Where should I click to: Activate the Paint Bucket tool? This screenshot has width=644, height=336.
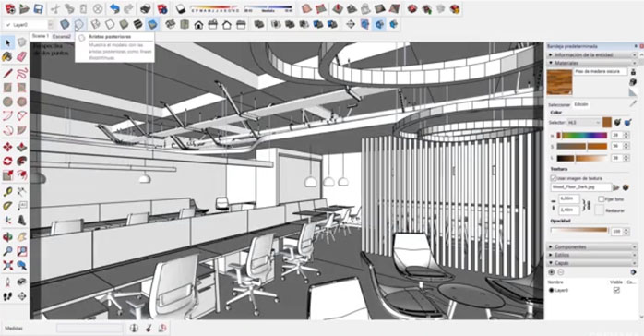pos(7,57)
